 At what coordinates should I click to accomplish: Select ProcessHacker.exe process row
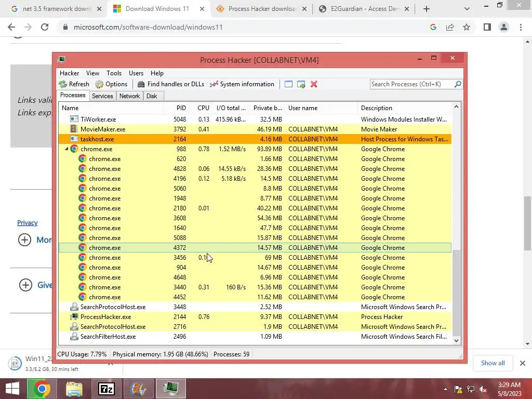tap(255, 316)
